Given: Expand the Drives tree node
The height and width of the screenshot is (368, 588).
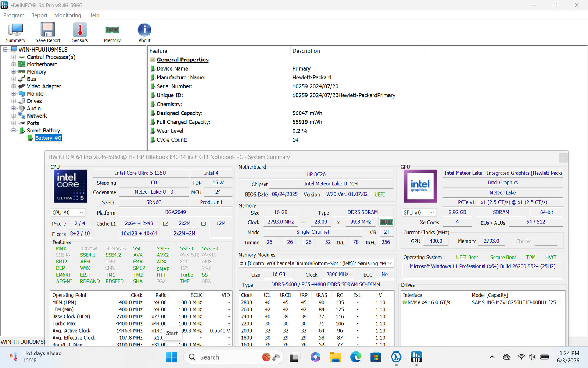Looking at the screenshot, I should (14, 101).
